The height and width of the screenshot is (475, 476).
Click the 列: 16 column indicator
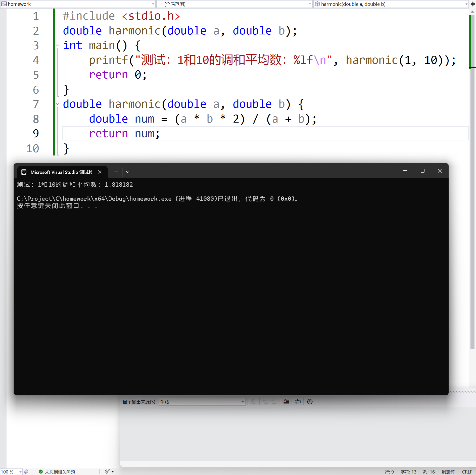(x=429, y=472)
